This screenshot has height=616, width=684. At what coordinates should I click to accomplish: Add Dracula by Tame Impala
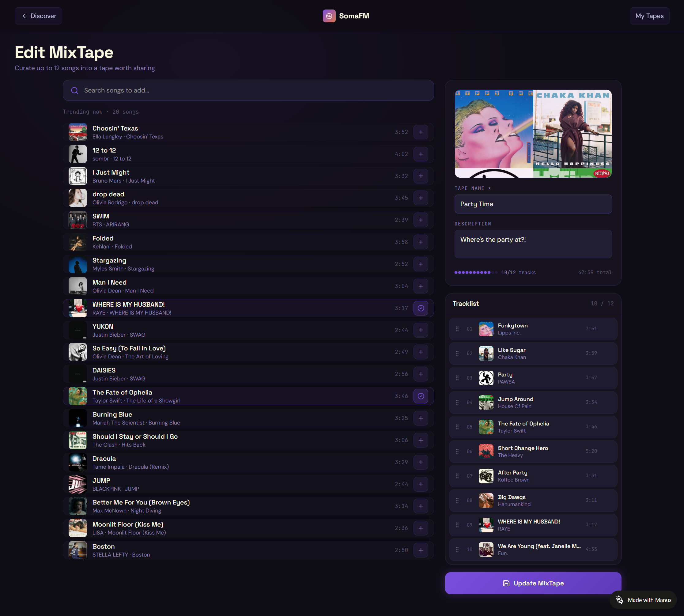[x=421, y=462]
